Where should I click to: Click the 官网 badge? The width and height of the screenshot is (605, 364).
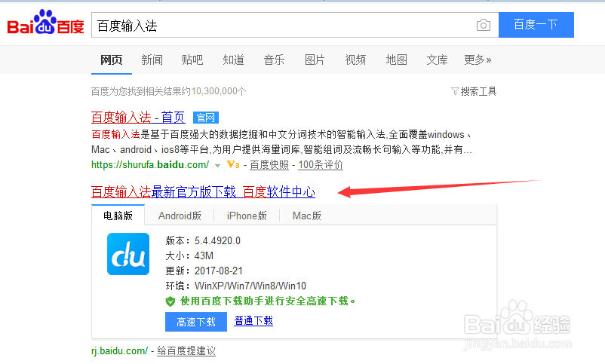pyautogui.click(x=206, y=118)
